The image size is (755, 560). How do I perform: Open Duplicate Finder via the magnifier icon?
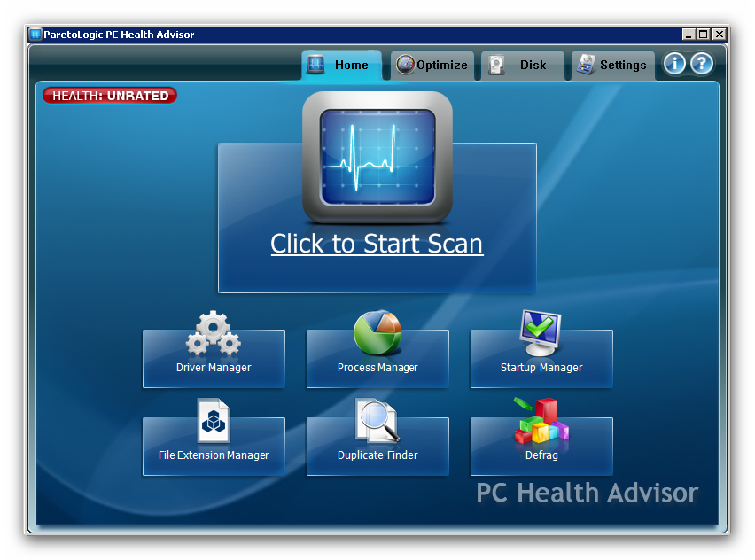point(377,420)
